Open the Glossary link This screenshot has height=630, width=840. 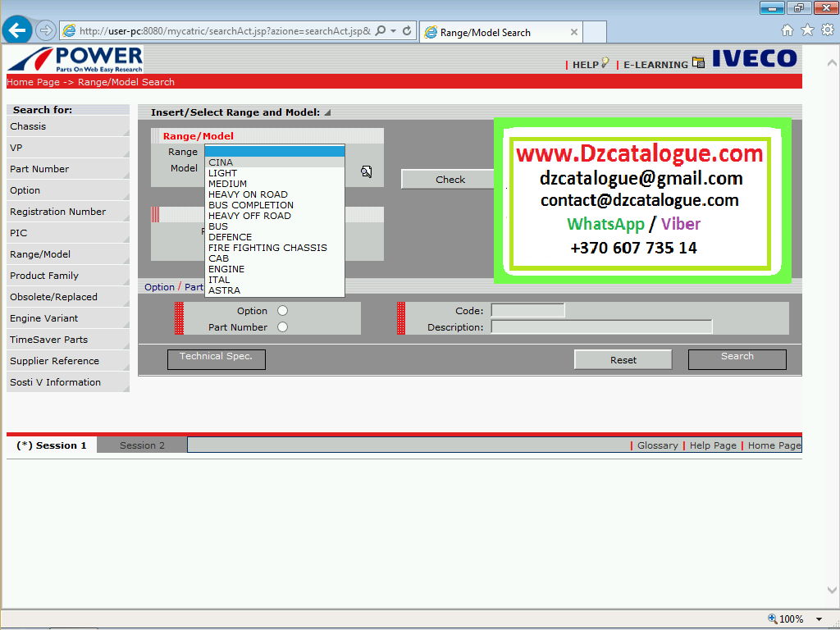tap(657, 445)
